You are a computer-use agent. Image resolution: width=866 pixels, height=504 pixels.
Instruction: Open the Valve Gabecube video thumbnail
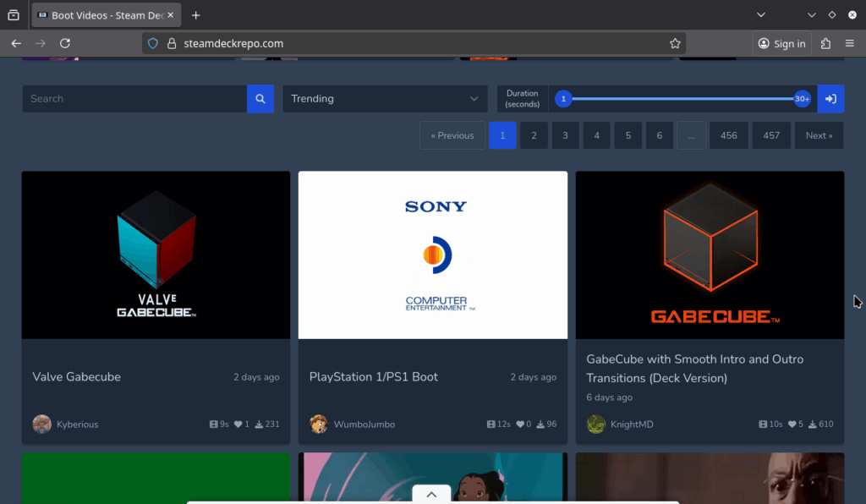pos(156,255)
